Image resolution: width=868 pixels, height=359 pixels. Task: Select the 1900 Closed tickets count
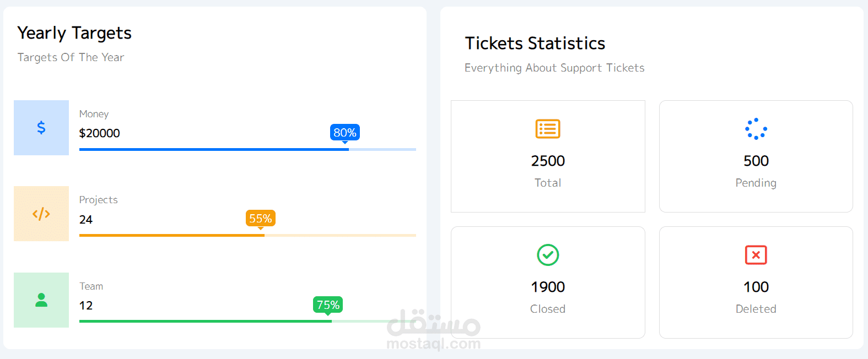(x=548, y=287)
